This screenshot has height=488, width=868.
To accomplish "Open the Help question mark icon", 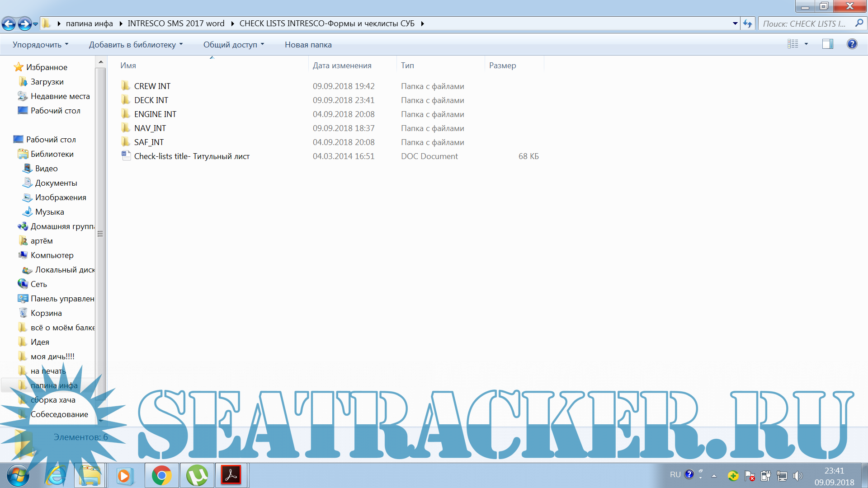I will pos(852,44).
